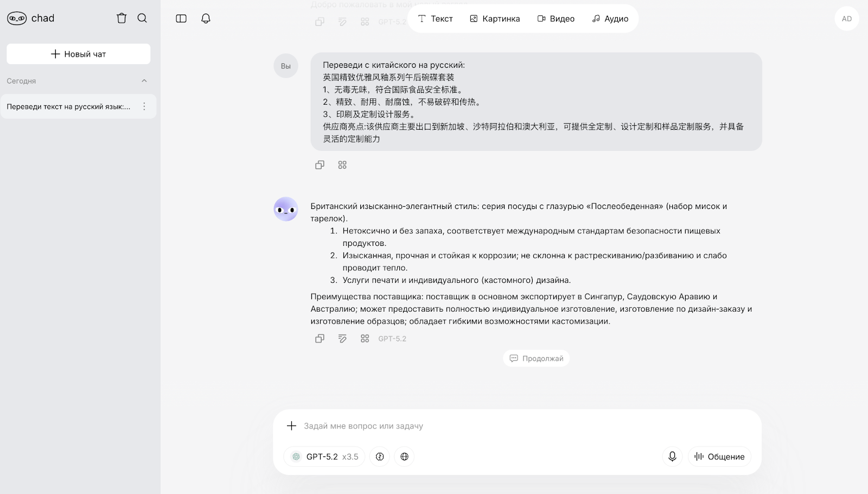
Task: Select the Видео tab
Action: click(556, 18)
